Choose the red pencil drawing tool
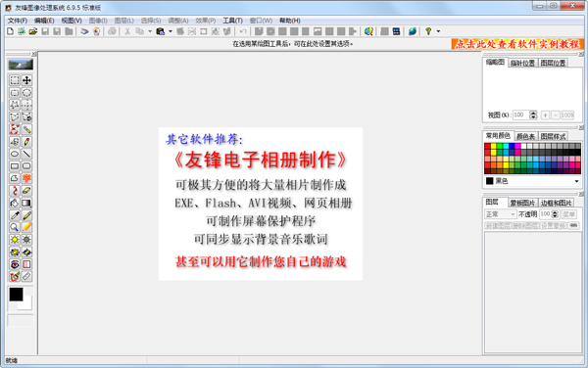Image resolution: width=588 pixels, height=368 pixels. (x=26, y=142)
